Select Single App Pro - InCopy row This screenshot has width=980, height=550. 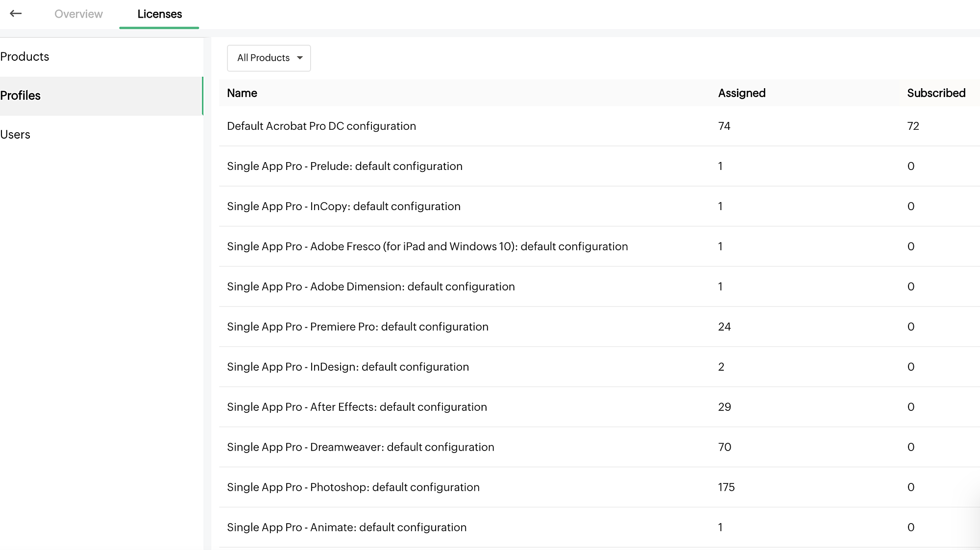coord(343,207)
